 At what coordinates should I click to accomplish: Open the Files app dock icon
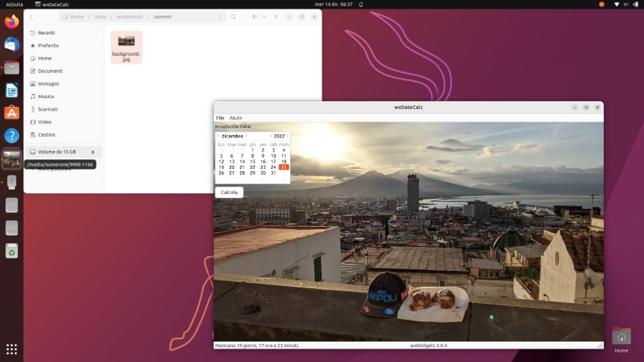tap(12, 68)
